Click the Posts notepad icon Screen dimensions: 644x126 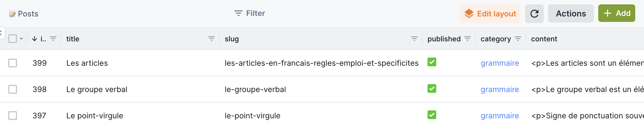coord(12,14)
